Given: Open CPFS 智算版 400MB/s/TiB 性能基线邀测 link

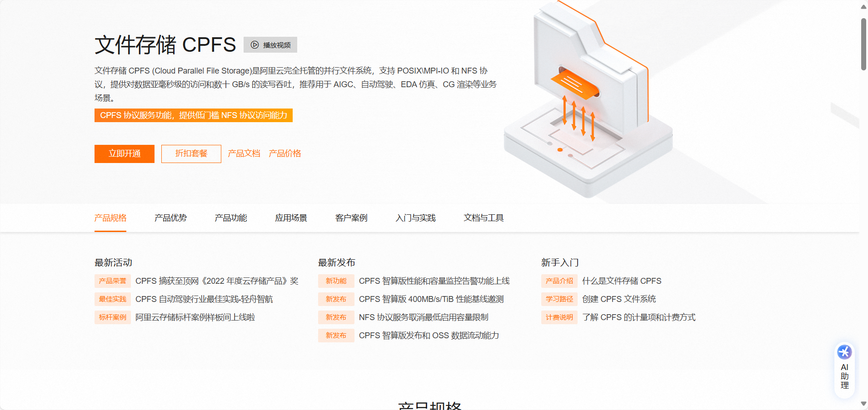Looking at the screenshot, I should (431, 299).
